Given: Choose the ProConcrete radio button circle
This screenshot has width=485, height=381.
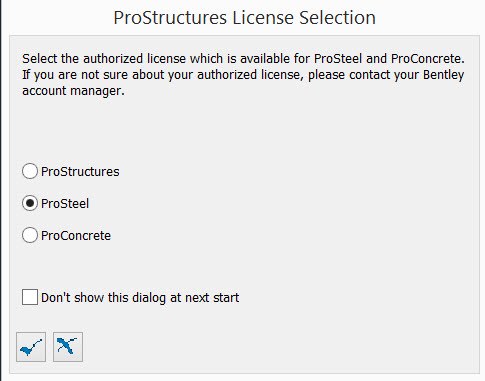Looking at the screenshot, I should tap(30, 235).
